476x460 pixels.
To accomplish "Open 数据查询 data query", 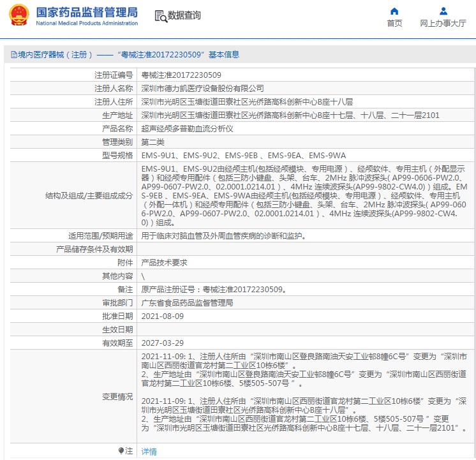I will point(184,15).
